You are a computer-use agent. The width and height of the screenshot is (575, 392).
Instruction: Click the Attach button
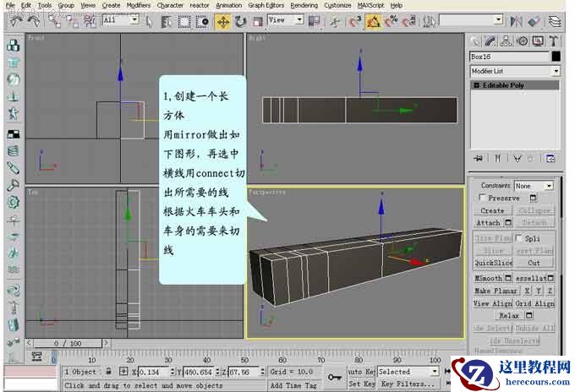pyautogui.click(x=489, y=222)
